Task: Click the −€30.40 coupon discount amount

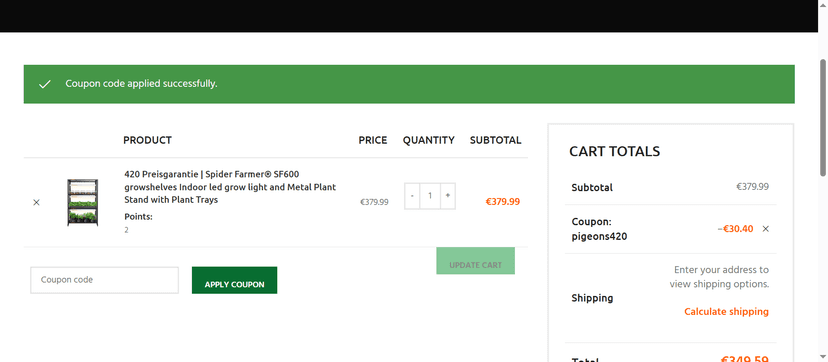Action: coord(735,228)
